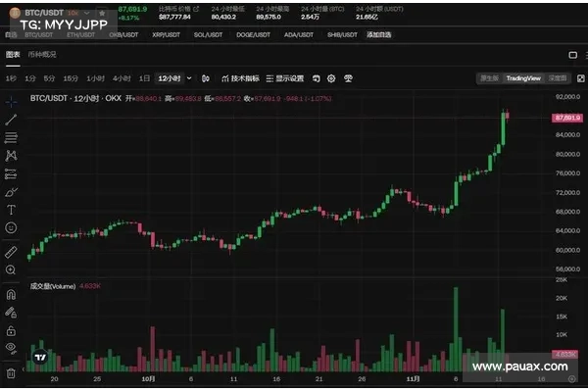Undo last chart action
The width and height of the screenshot is (588, 392).
317,78
